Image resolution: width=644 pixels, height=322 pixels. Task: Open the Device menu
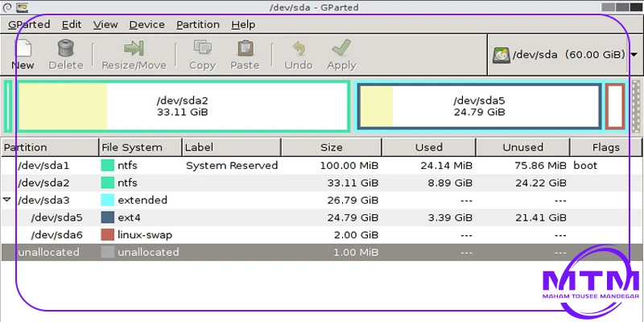point(146,25)
